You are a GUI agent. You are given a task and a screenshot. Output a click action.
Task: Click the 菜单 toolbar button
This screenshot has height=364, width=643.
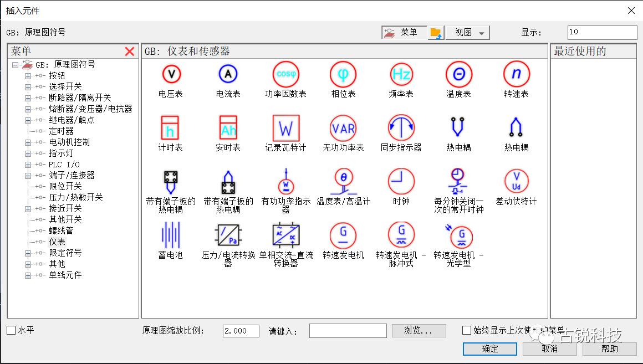pos(404,32)
